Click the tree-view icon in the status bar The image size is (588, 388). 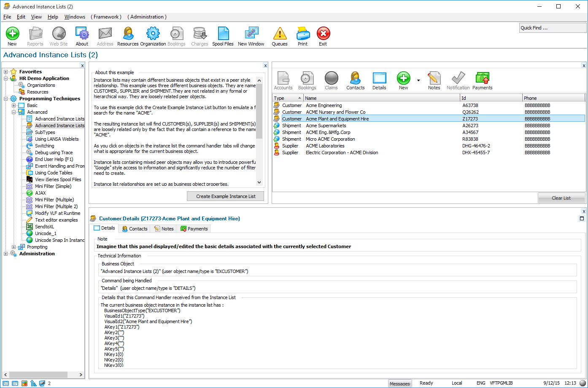[x=6, y=383]
